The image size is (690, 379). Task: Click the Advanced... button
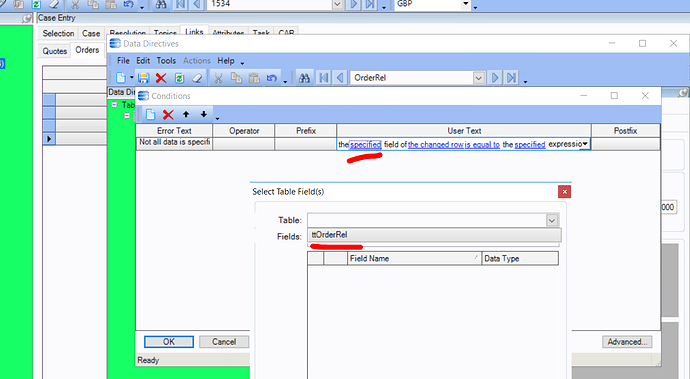coord(627,342)
